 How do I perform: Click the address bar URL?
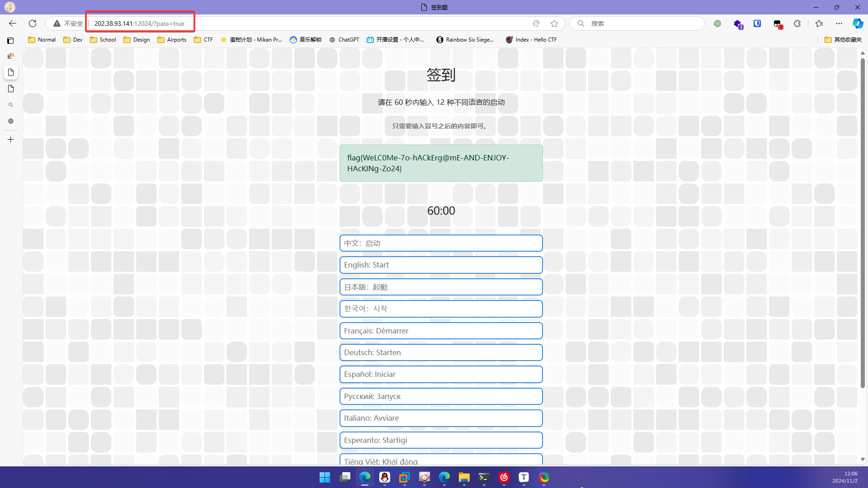point(139,23)
